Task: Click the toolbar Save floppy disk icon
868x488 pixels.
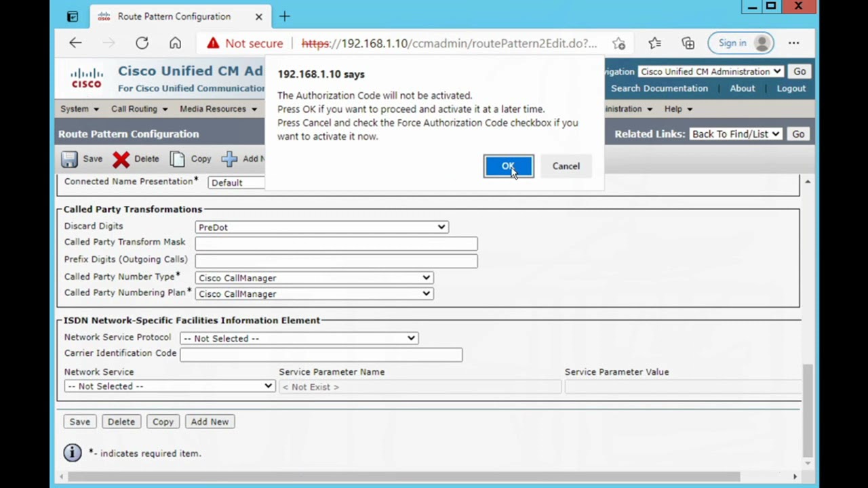Action: pos(69,159)
